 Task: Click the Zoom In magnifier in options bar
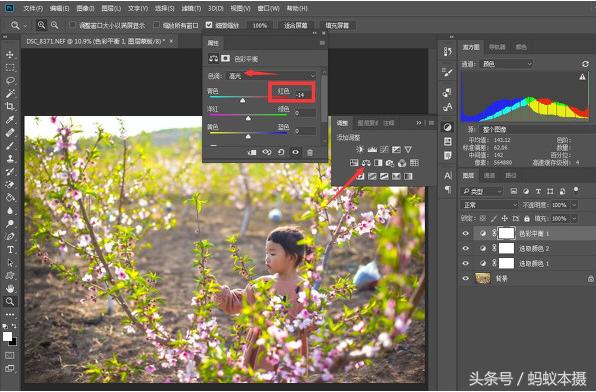point(41,25)
